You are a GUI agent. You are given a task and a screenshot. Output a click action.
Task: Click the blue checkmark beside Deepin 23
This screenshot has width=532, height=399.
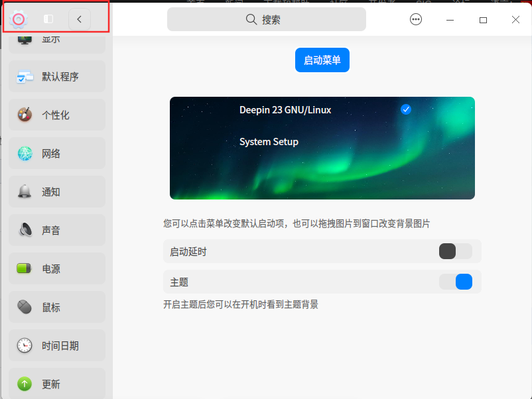(x=406, y=109)
